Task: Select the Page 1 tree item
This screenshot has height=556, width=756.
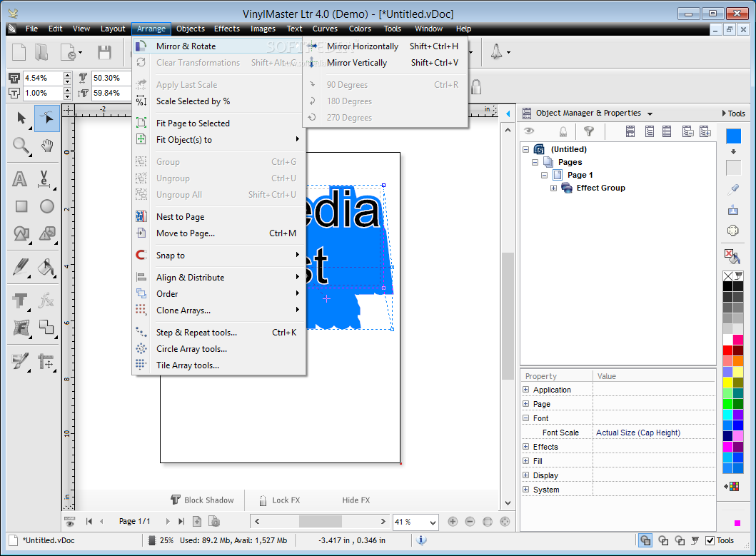Action: coord(580,175)
